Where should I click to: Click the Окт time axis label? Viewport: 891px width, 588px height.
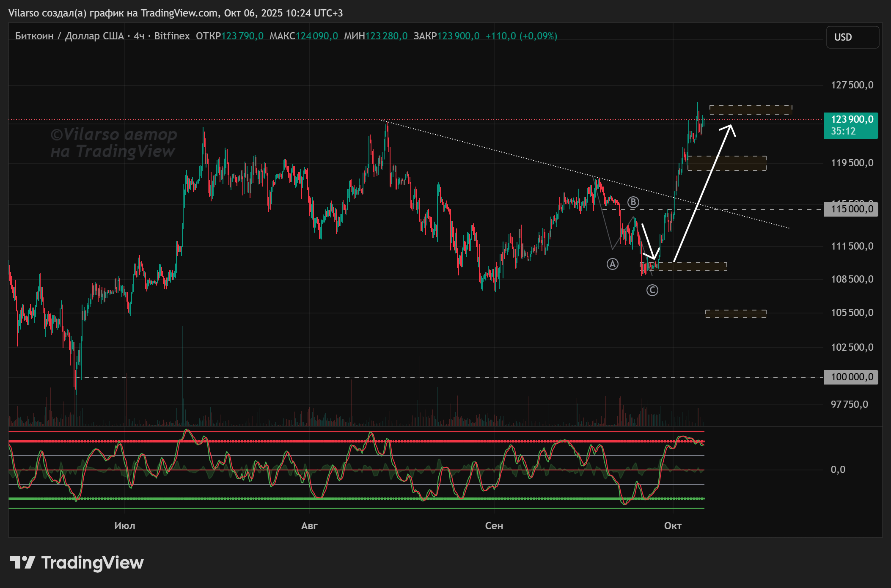(x=673, y=526)
